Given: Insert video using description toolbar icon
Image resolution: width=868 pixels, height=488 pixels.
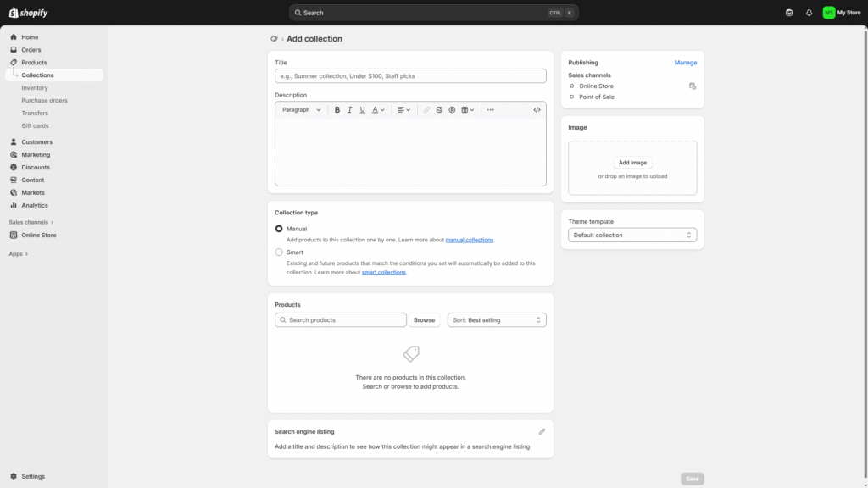Looking at the screenshot, I should point(452,110).
